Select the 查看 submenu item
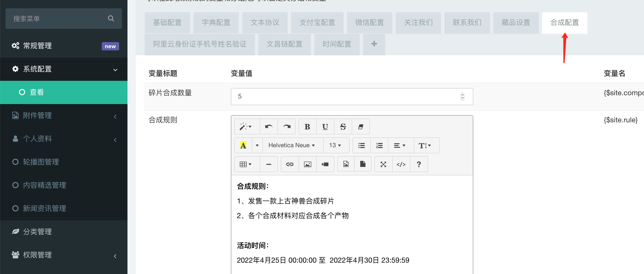The height and width of the screenshot is (274, 644). (x=64, y=92)
